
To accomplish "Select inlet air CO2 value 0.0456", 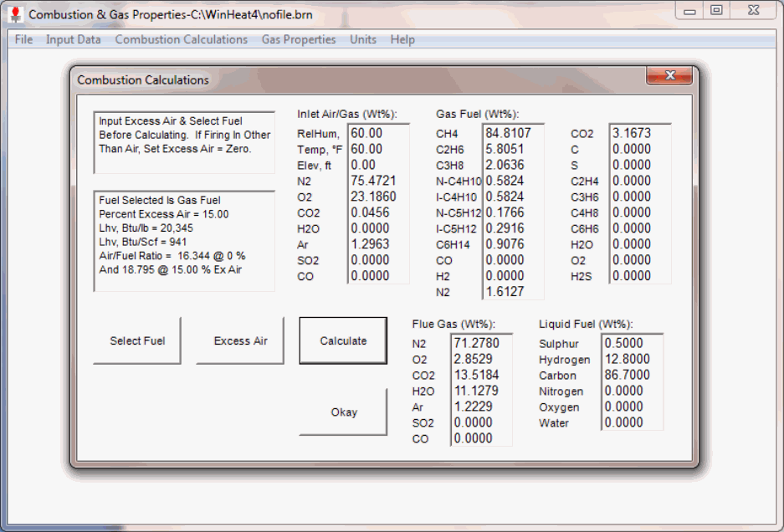I will 378,212.
